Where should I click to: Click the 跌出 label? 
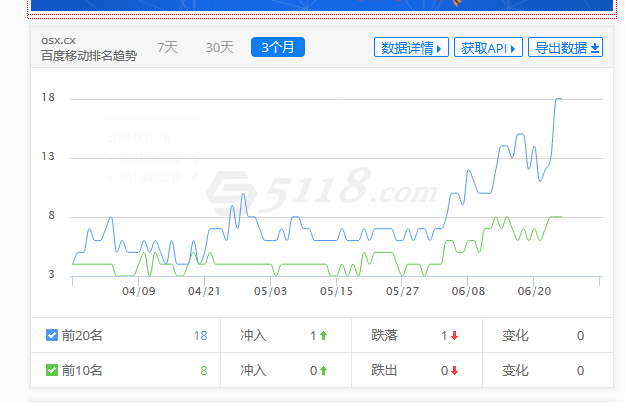(384, 370)
